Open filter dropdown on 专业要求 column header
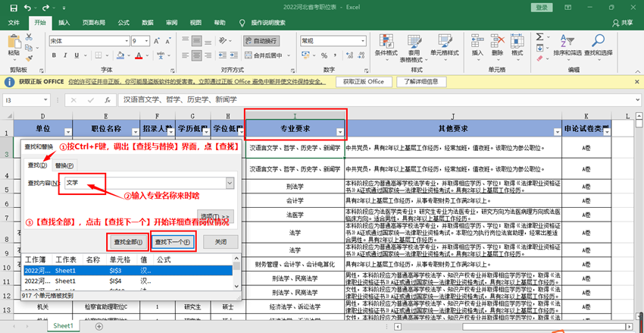 point(339,132)
